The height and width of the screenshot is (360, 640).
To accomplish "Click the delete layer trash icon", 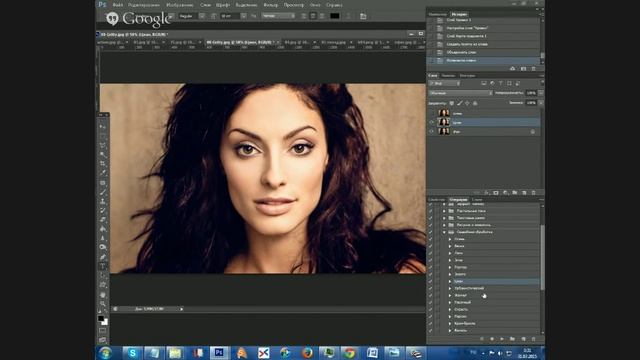I will [x=533, y=192].
